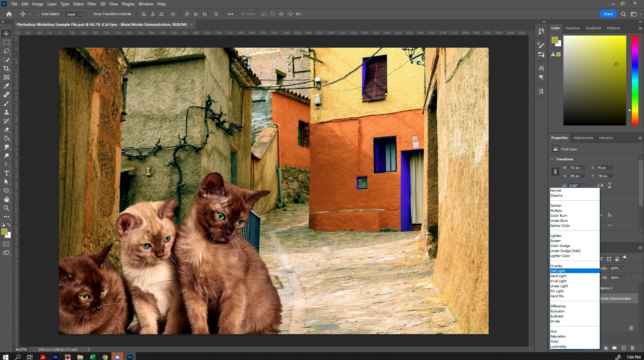Open Chrome from the Windows taskbar

tap(105, 357)
